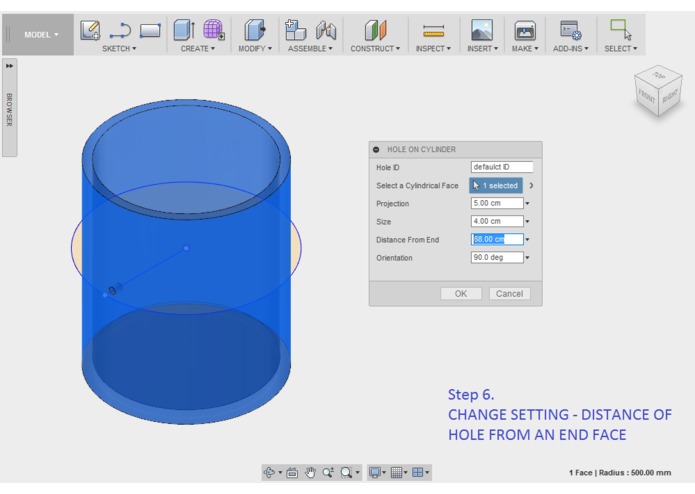695x494 pixels.
Task: Open the MAKE dropdown menu
Action: coord(525,48)
